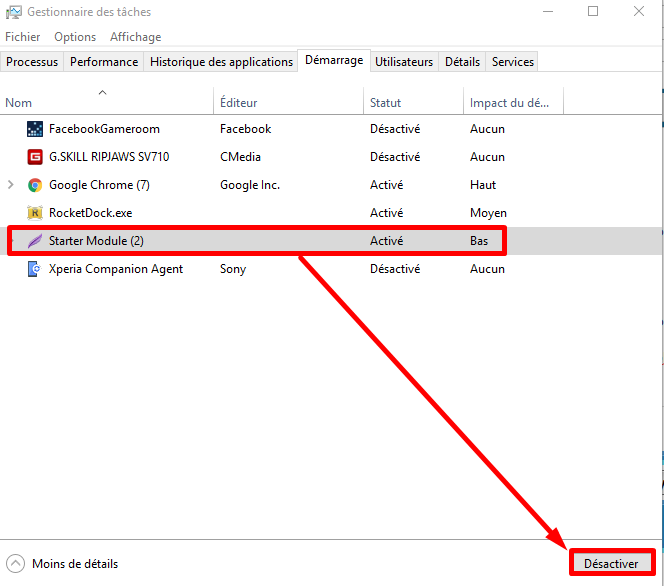Click Activé status of RocketDock.exe

(x=387, y=213)
